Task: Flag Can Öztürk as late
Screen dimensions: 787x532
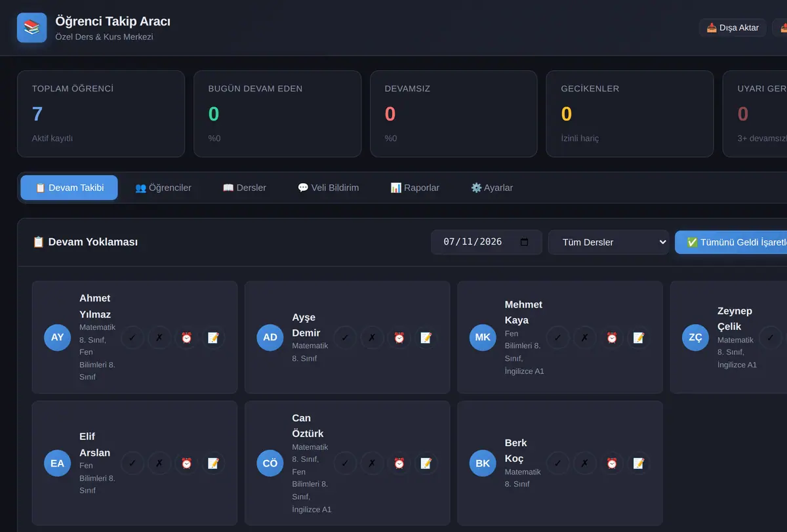Action: pyautogui.click(x=399, y=463)
